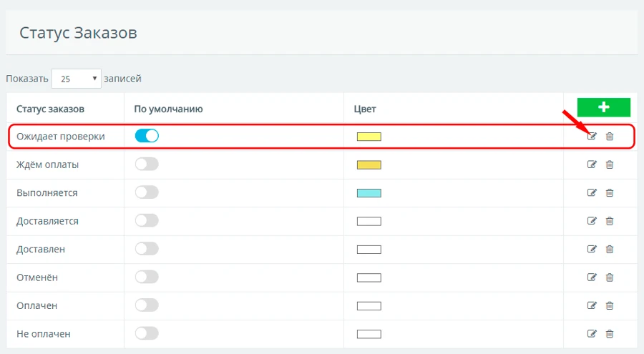Click the Отменён status name

[37, 277]
